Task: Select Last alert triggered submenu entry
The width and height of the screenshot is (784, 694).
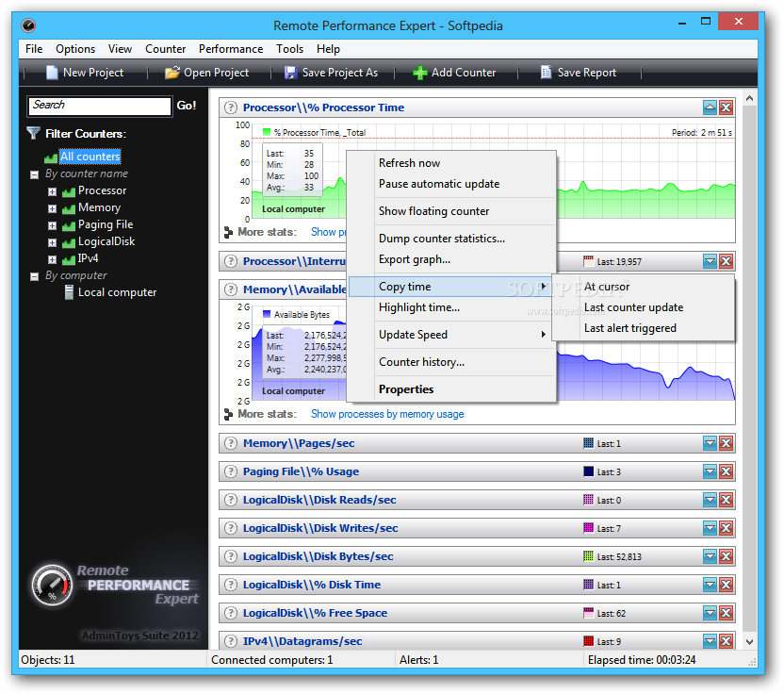Action: 644,328
